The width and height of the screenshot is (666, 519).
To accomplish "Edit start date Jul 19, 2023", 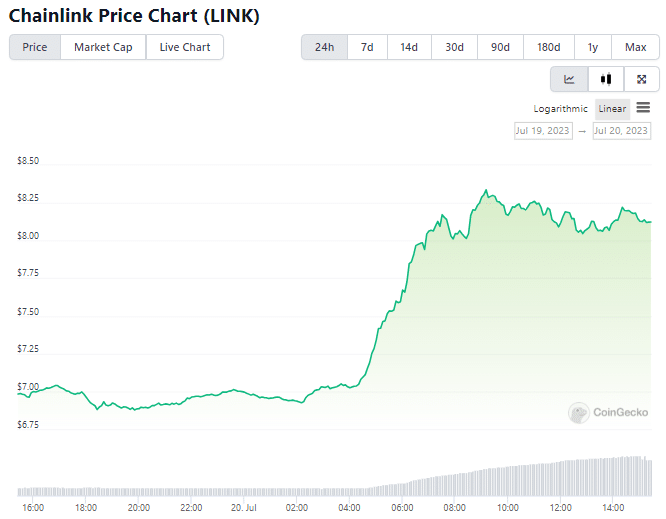I will point(543,131).
